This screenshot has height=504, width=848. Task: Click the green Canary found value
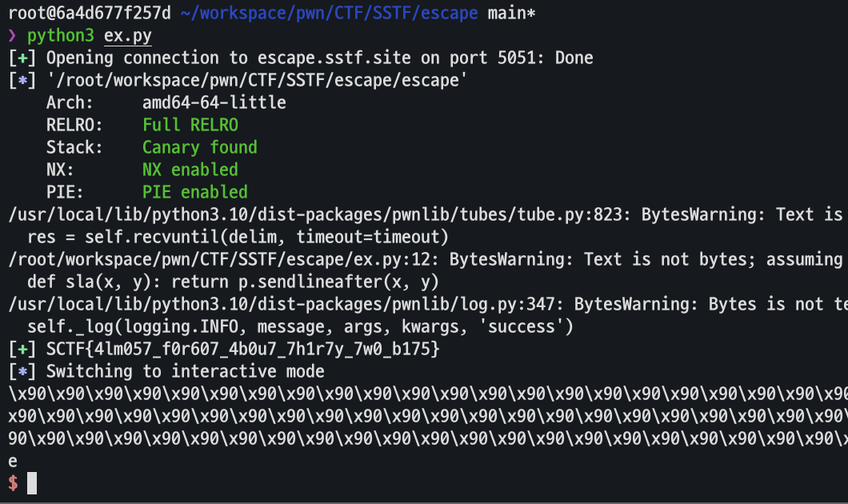coord(200,147)
